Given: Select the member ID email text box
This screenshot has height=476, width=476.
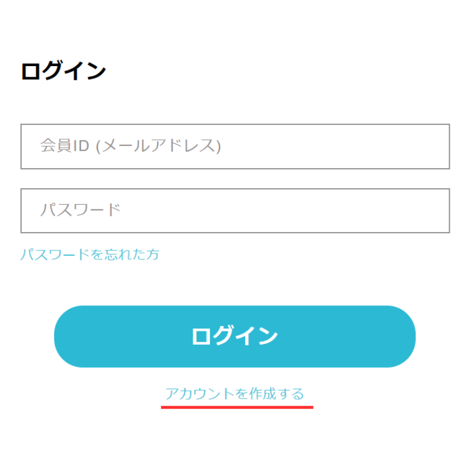Looking at the screenshot, I should tap(235, 146).
